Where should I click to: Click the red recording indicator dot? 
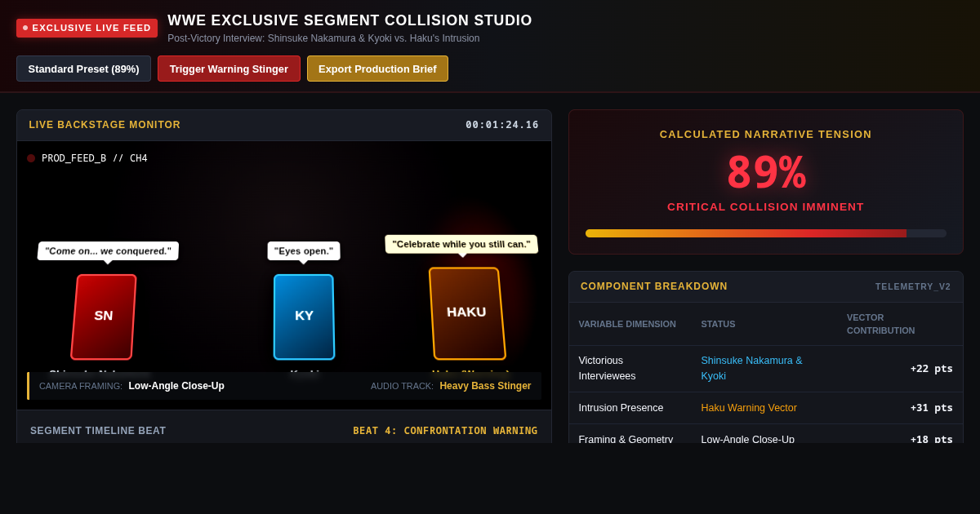(x=31, y=158)
